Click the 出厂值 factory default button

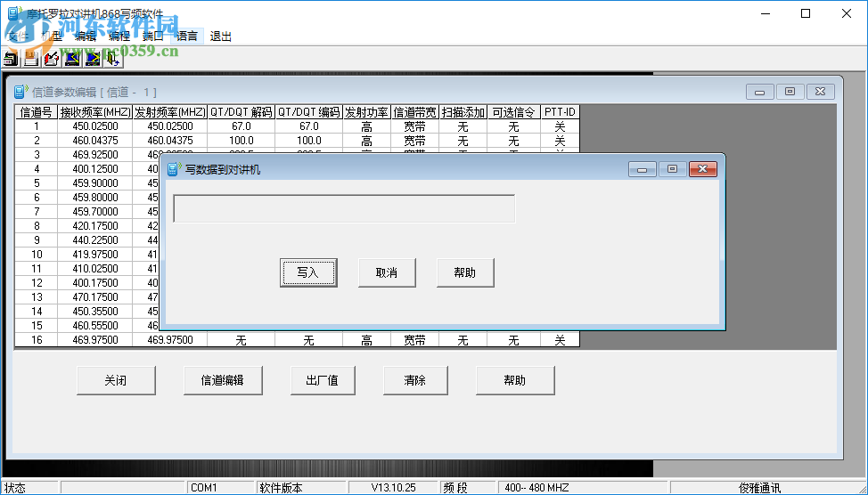[323, 380]
